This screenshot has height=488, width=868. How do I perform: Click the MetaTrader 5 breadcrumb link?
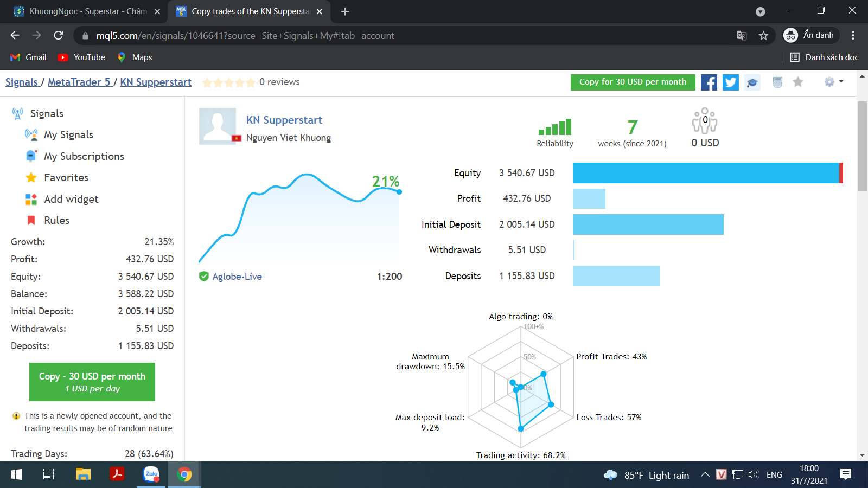click(x=79, y=82)
